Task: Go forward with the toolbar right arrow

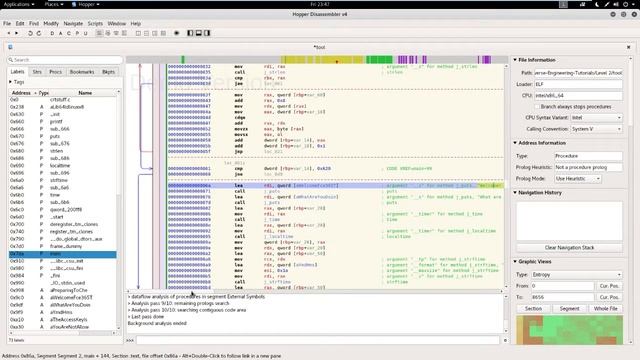Action: 17,33
